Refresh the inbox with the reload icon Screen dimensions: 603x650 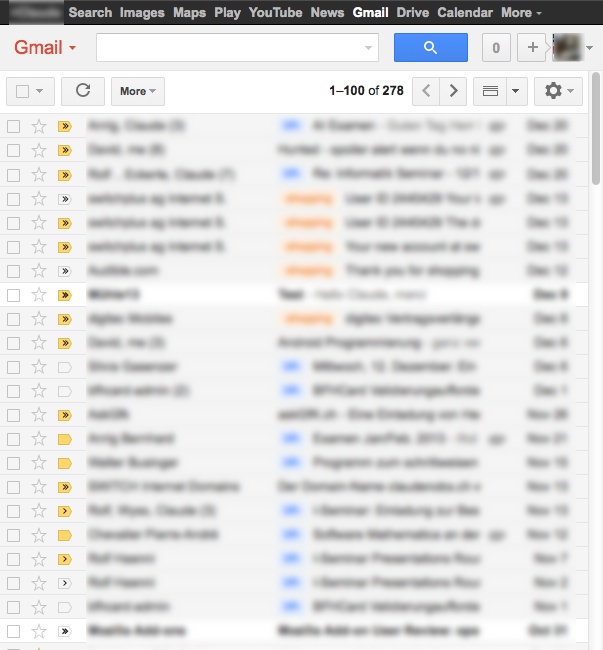tap(83, 91)
